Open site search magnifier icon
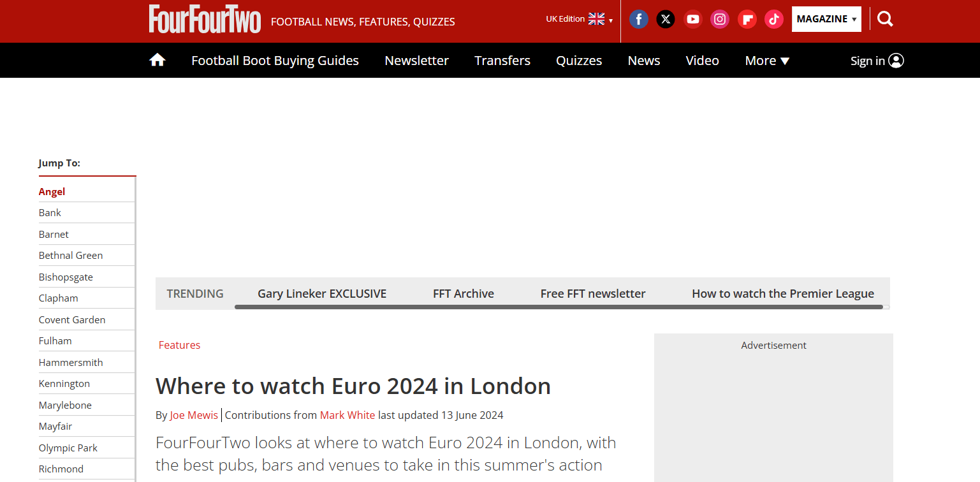The image size is (980, 482). pyautogui.click(x=885, y=19)
